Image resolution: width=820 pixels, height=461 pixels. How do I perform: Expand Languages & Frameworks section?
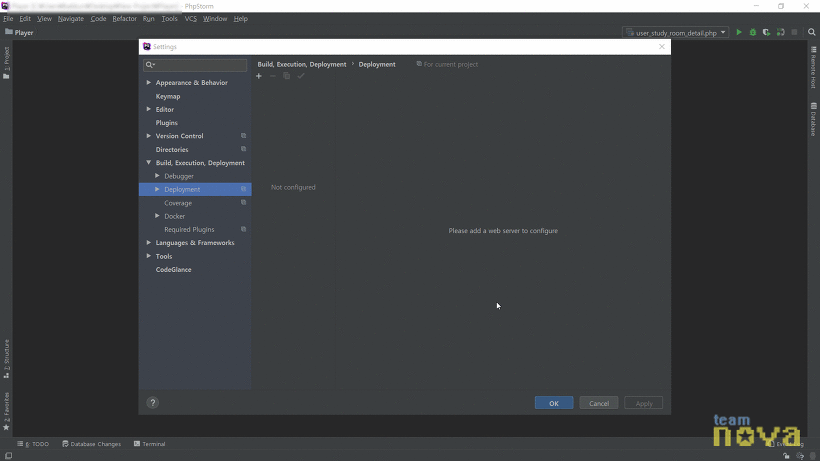[149, 243]
